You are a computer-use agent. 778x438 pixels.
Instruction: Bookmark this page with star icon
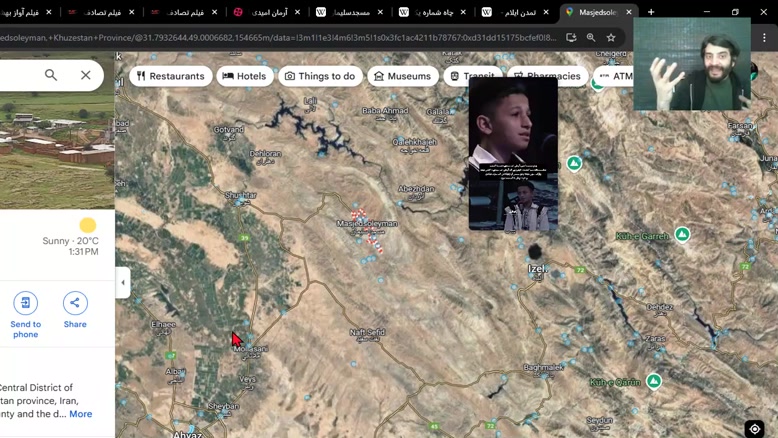click(611, 38)
